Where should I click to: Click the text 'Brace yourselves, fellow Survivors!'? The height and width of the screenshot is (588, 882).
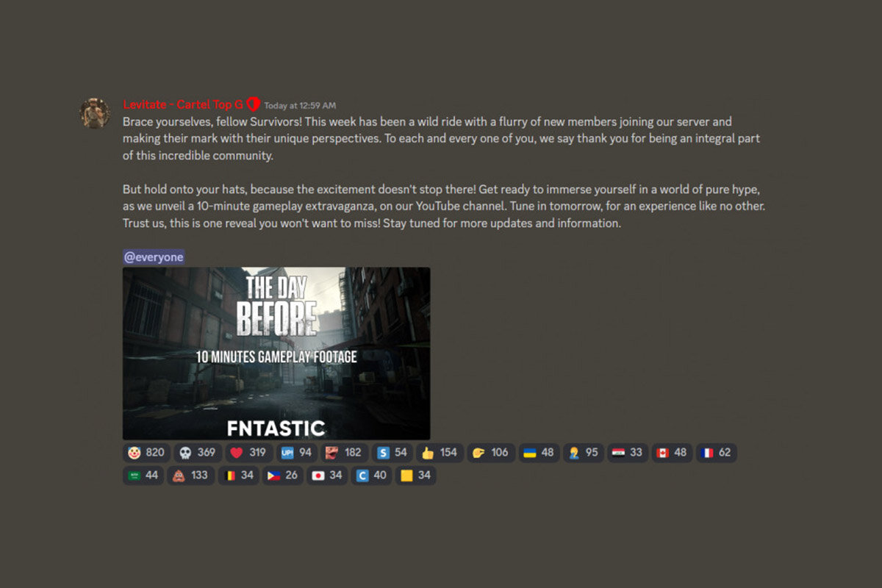(212, 121)
